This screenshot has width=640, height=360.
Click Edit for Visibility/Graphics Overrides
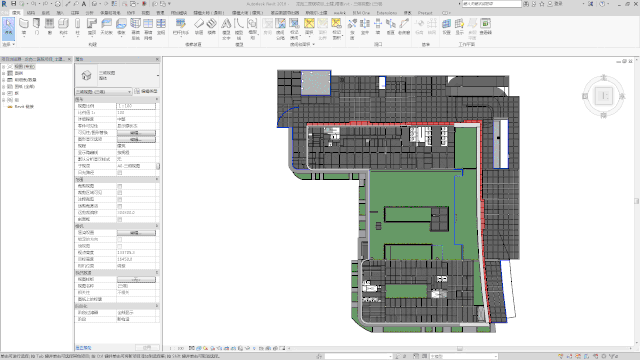point(136,133)
